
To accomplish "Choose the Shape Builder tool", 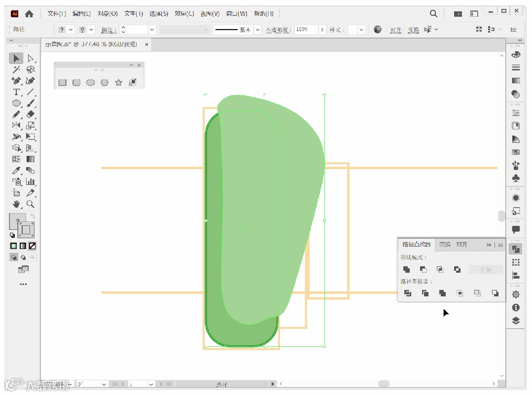I will click(x=16, y=148).
